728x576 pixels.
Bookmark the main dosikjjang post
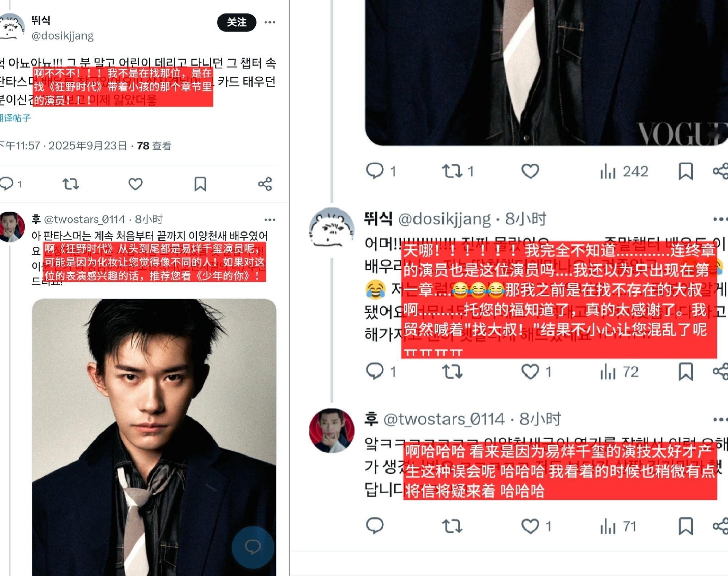(x=200, y=184)
